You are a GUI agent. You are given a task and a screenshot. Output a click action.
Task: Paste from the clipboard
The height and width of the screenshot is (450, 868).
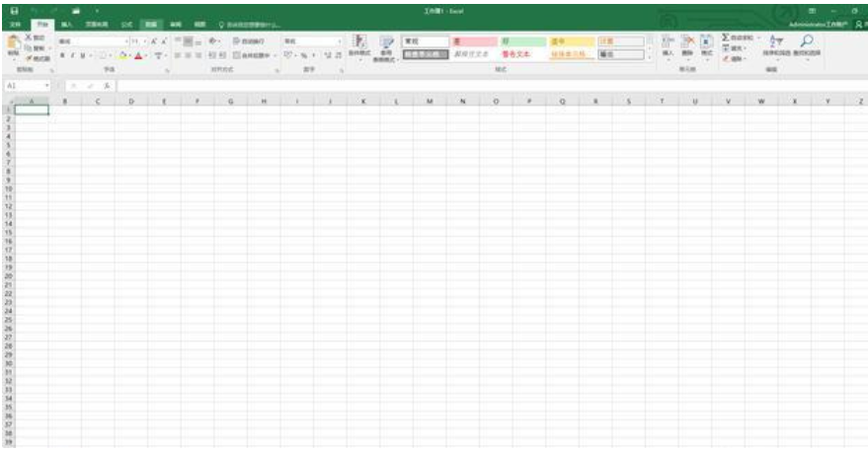[x=13, y=47]
